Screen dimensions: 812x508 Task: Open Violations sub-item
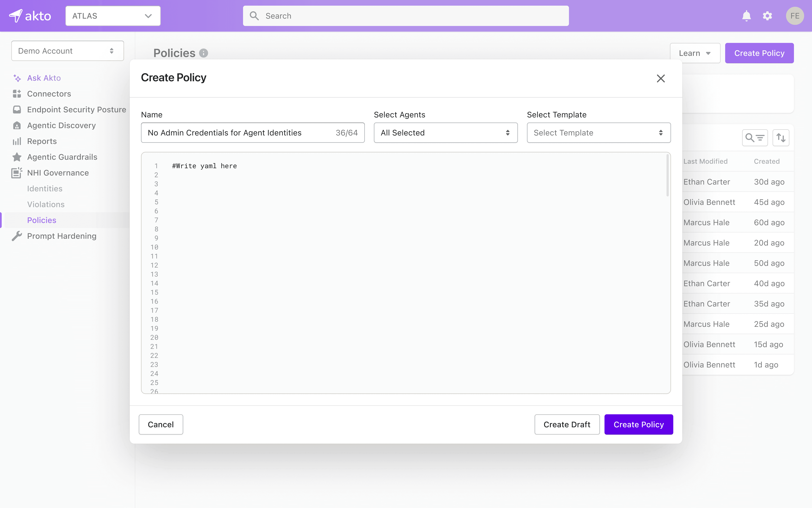pos(46,204)
